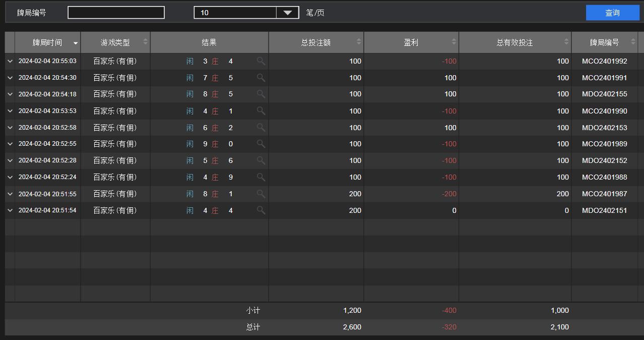Sort by 游戏类型 column

(x=115, y=43)
